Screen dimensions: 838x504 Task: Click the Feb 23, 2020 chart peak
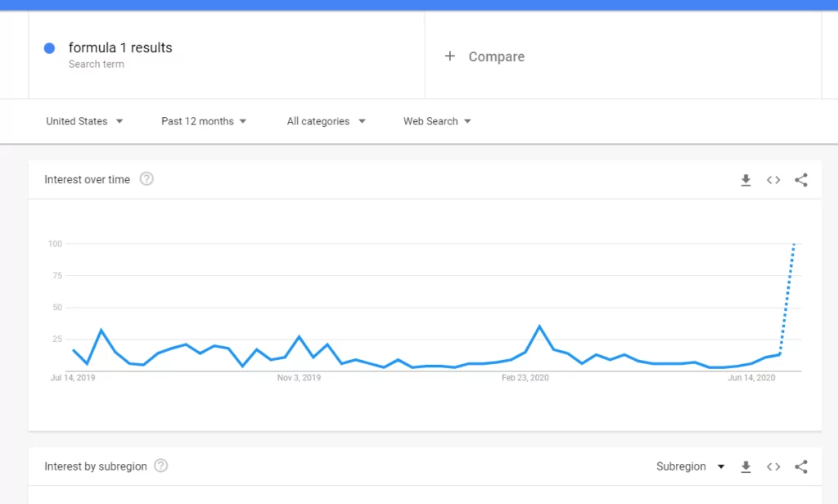(539, 326)
